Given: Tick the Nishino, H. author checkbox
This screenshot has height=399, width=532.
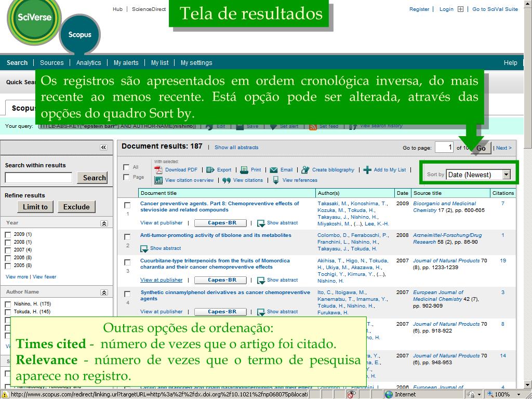Looking at the screenshot, I should [8, 304].
